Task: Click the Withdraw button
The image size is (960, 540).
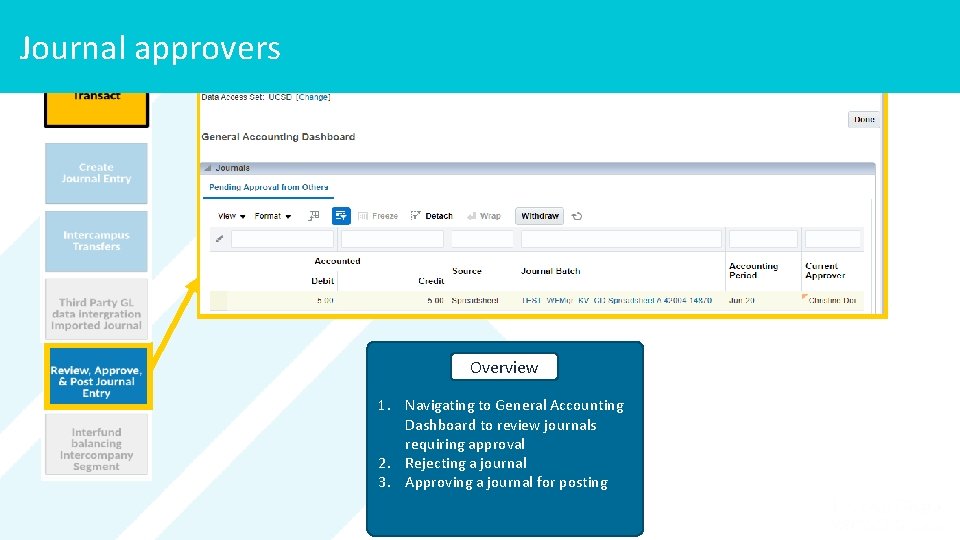Action: point(539,216)
